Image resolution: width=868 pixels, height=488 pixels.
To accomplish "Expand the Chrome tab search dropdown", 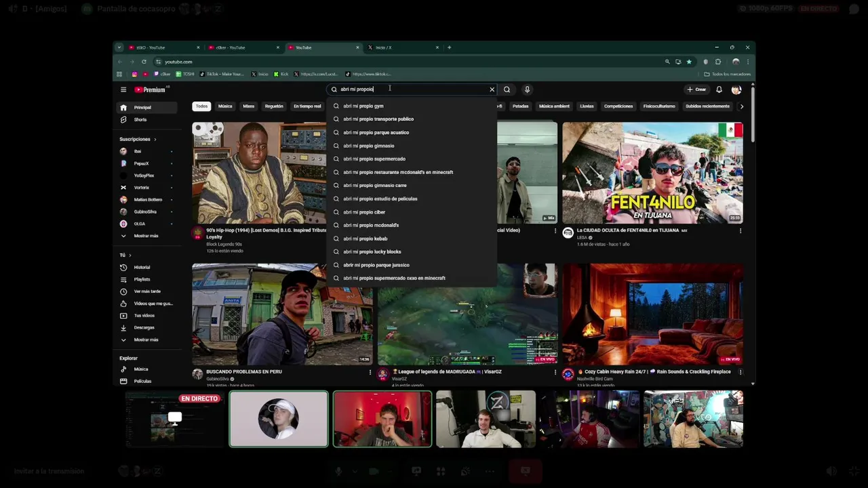I will (x=119, y=47).
